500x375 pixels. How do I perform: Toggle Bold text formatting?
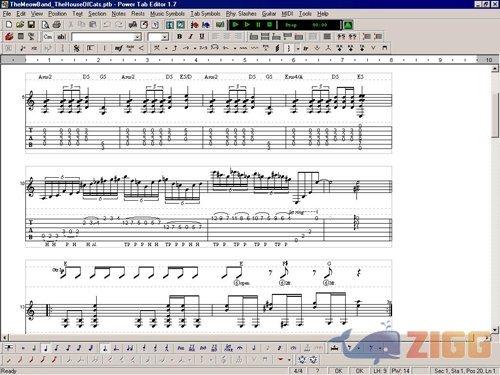[180, 37]
